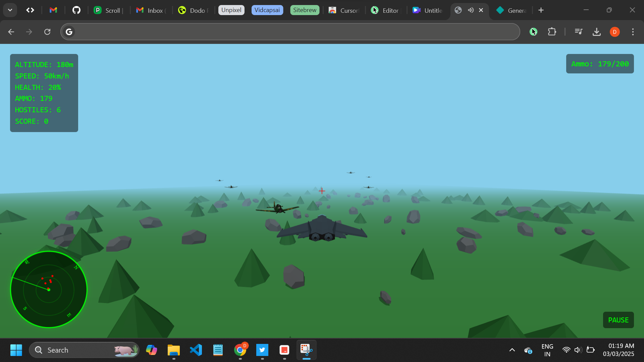The width and height of the screenshot is (644, 362).
Task: Switch to the Vidcapsai tab
Action: coord(267,10)
